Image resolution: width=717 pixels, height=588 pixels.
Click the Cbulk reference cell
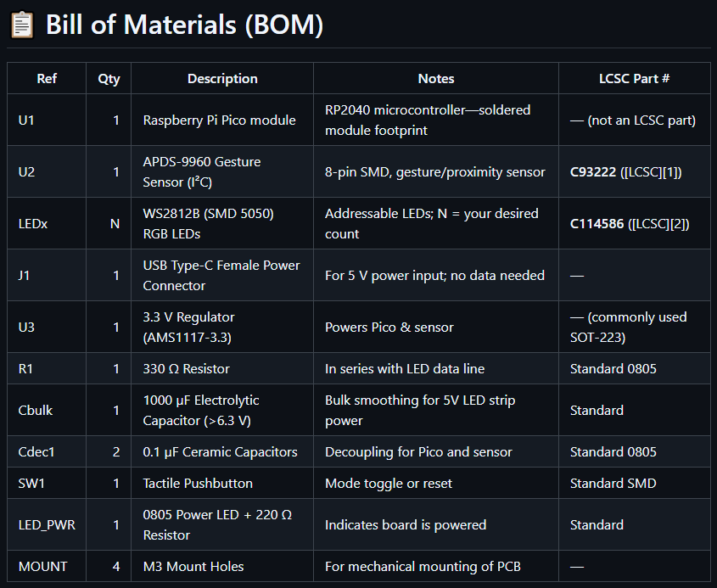[36, 411]
